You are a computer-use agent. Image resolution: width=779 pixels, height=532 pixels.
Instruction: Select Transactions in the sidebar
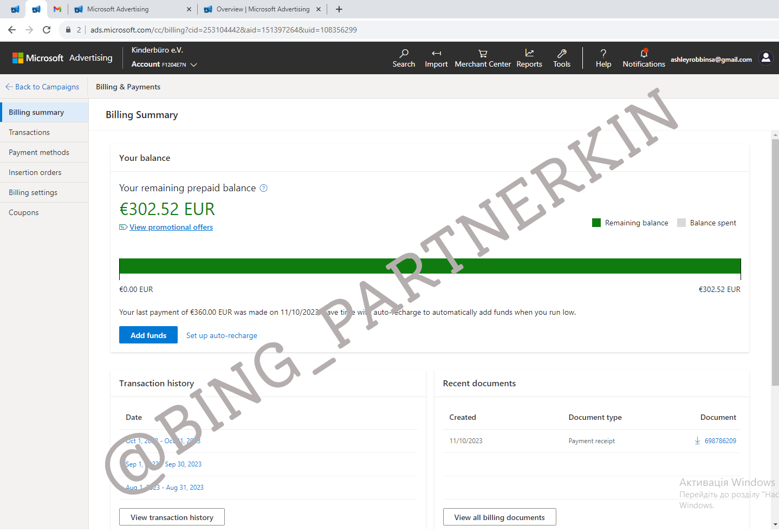point(29,132)
